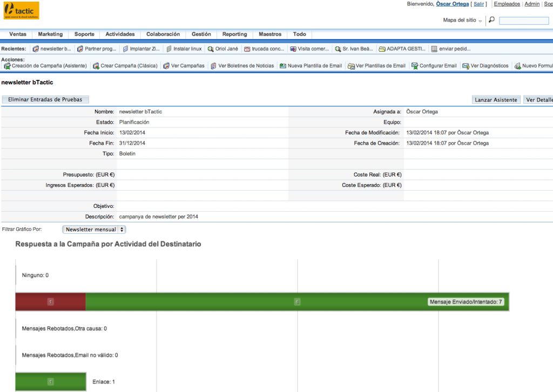Click Ver Boletines de Noticias icon
The width and height of the screenshot is (553, 392).
[213, 66]
